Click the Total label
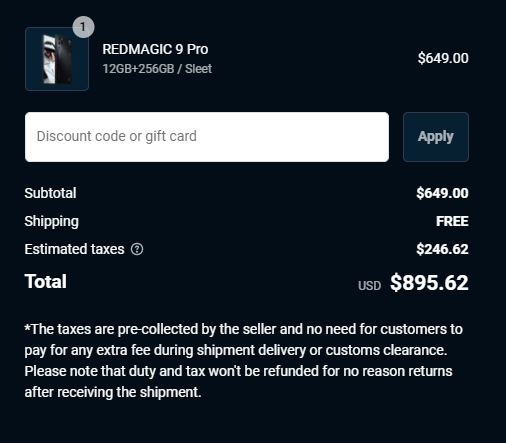 point(46,281)
